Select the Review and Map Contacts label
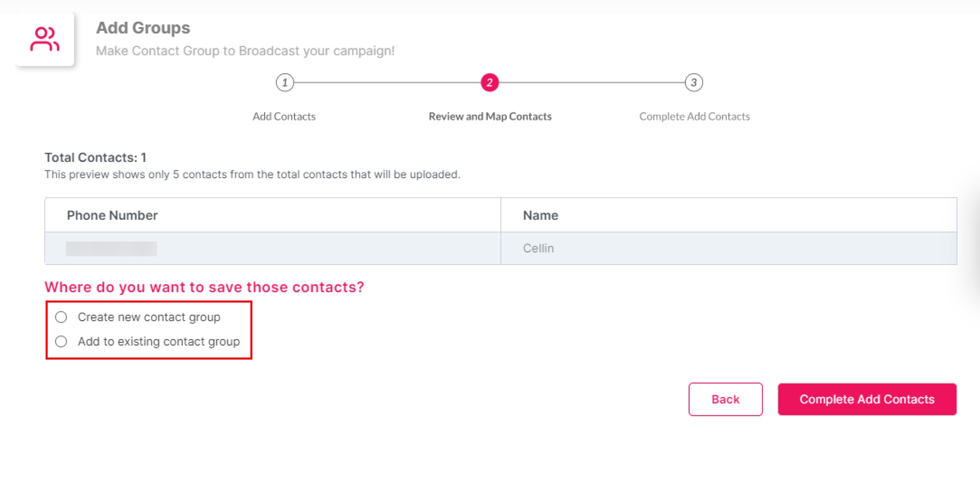980x483 pixels. coord(490,116)
